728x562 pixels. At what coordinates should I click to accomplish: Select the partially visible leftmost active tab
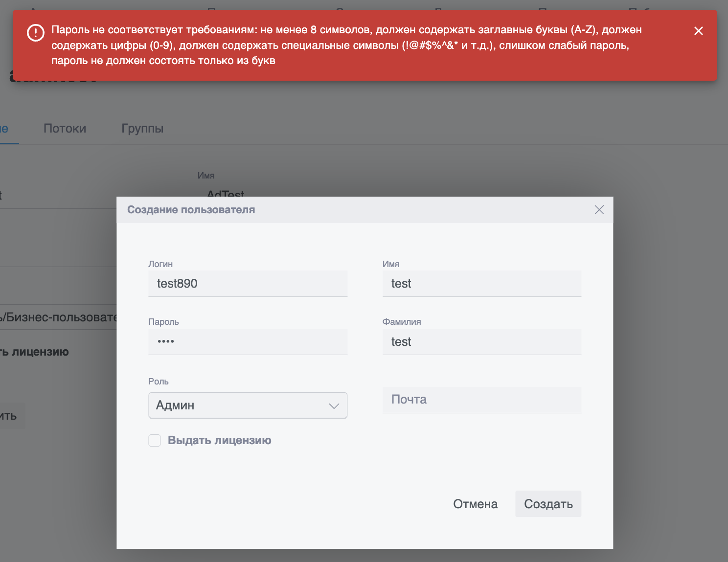click(5, 129)
